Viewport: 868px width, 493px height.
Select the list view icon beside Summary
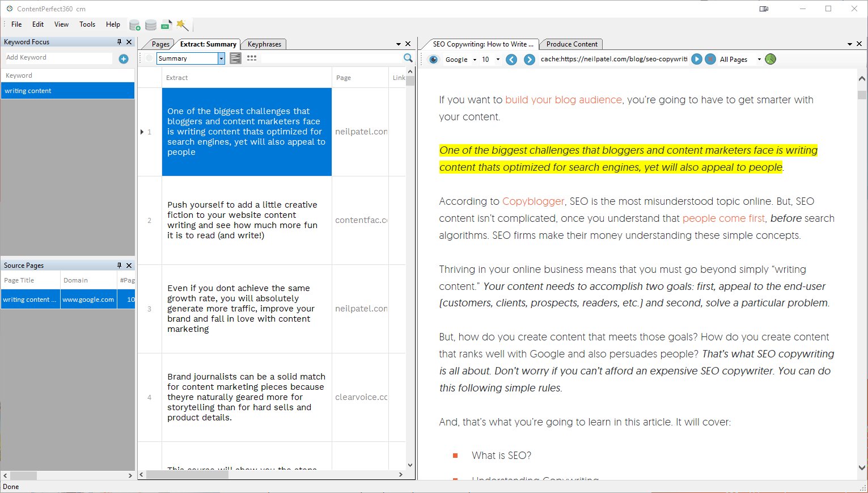[235, 57]
